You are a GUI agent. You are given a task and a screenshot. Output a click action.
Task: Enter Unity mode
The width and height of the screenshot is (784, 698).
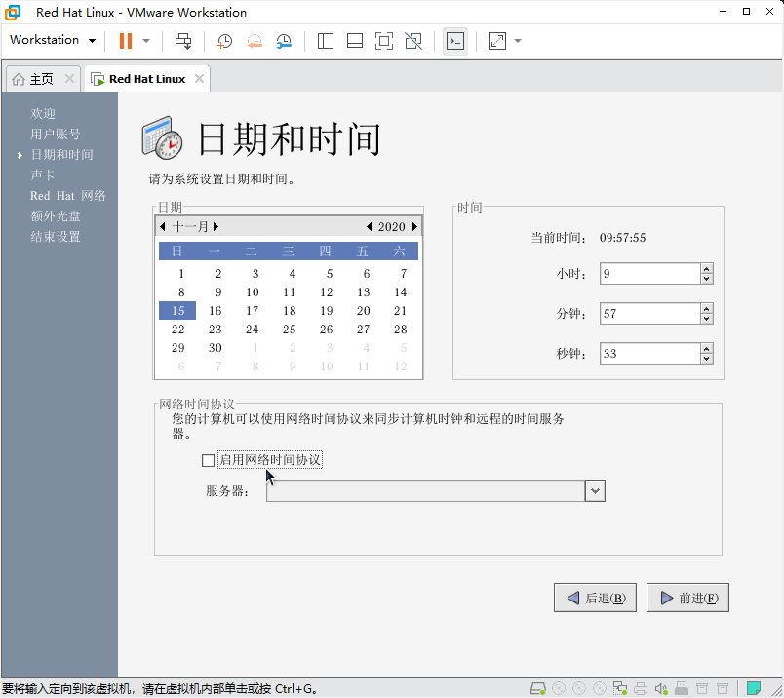pyautogui.click(x=412, y=40)
